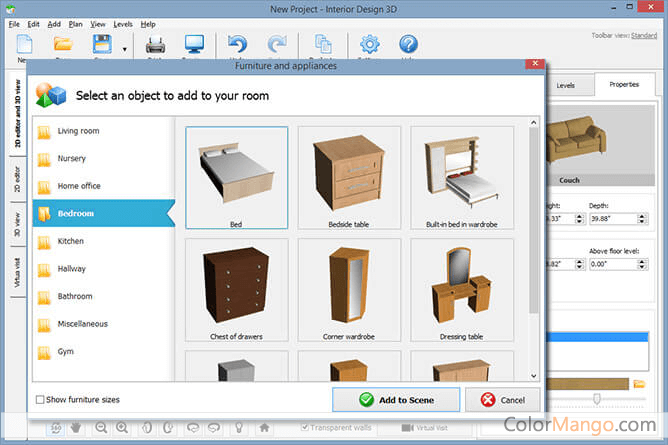Click the Undo arrow icon

237,45
